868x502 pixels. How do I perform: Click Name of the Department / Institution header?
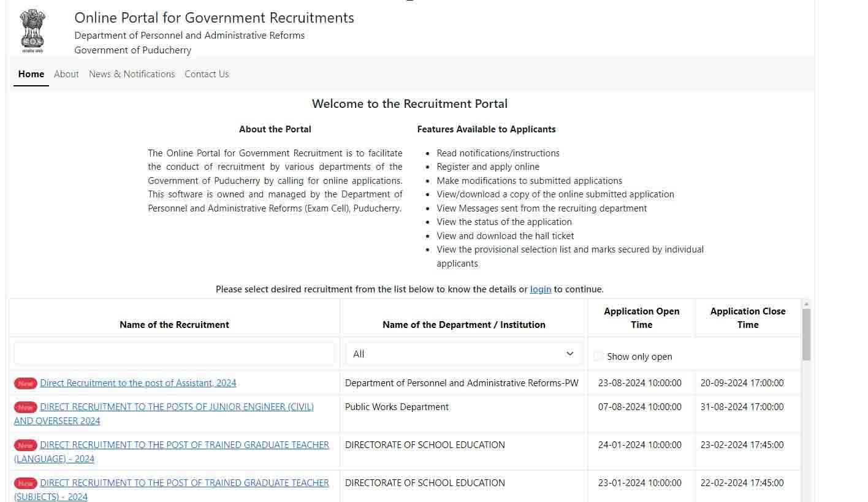coord(464,325)
